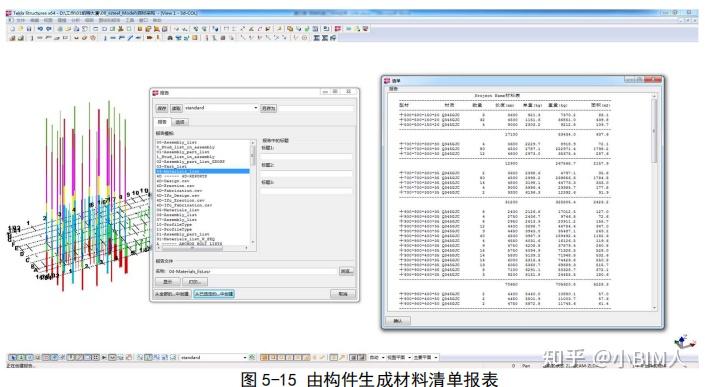Toggle the dark snap switch left of the 自动 dropdown

(x=362, y=357)
